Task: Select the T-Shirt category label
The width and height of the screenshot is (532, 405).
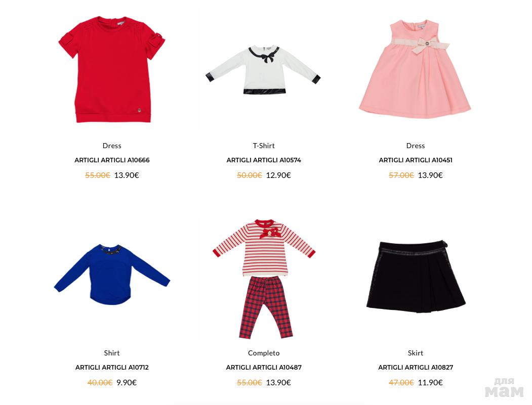Action: [x=264, y=146]
